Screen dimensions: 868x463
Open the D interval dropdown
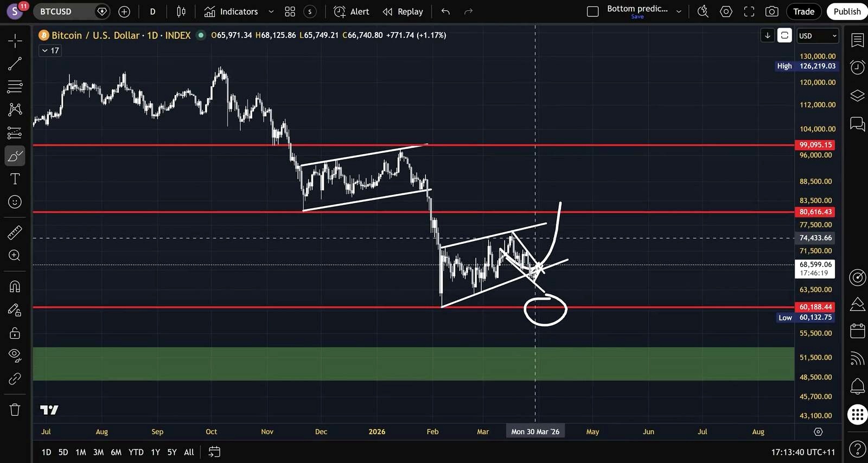pos(152,11)
